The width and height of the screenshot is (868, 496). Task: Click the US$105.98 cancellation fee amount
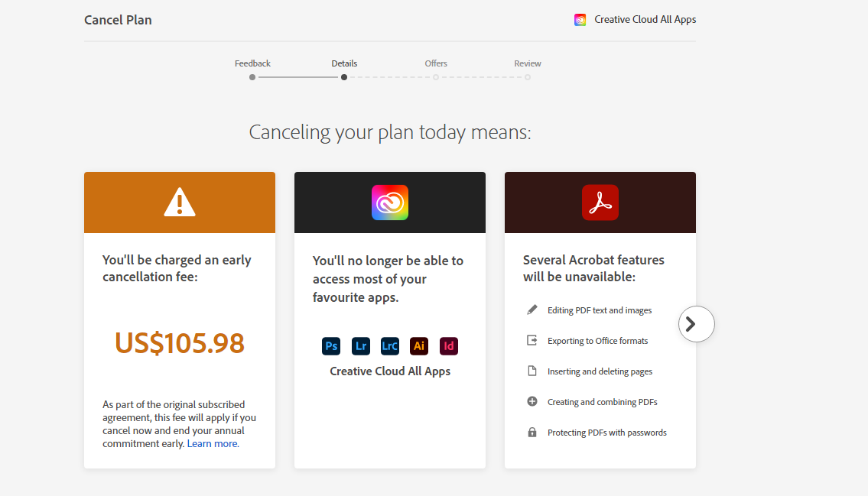[180, 343]
